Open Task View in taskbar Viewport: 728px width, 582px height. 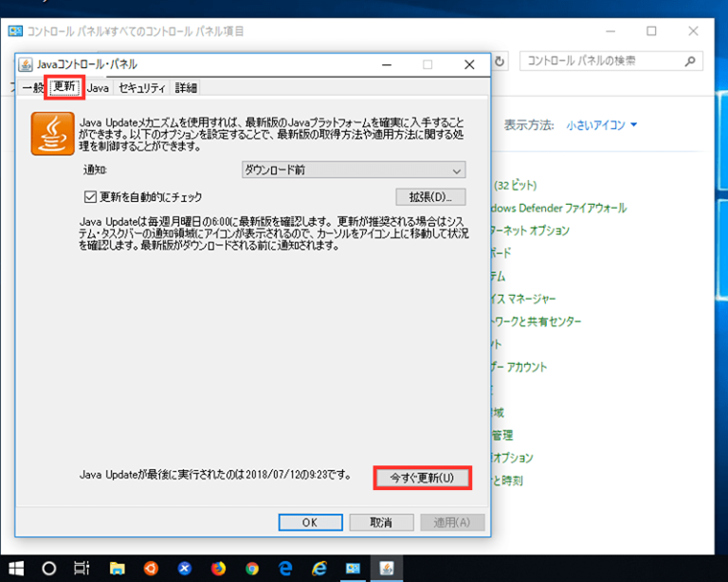82,569
